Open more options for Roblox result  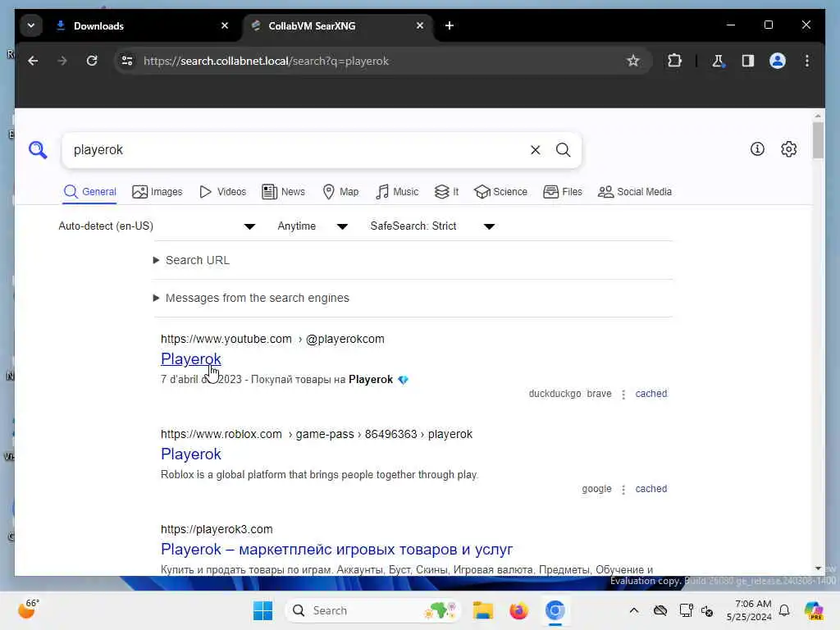click(623, 490)
